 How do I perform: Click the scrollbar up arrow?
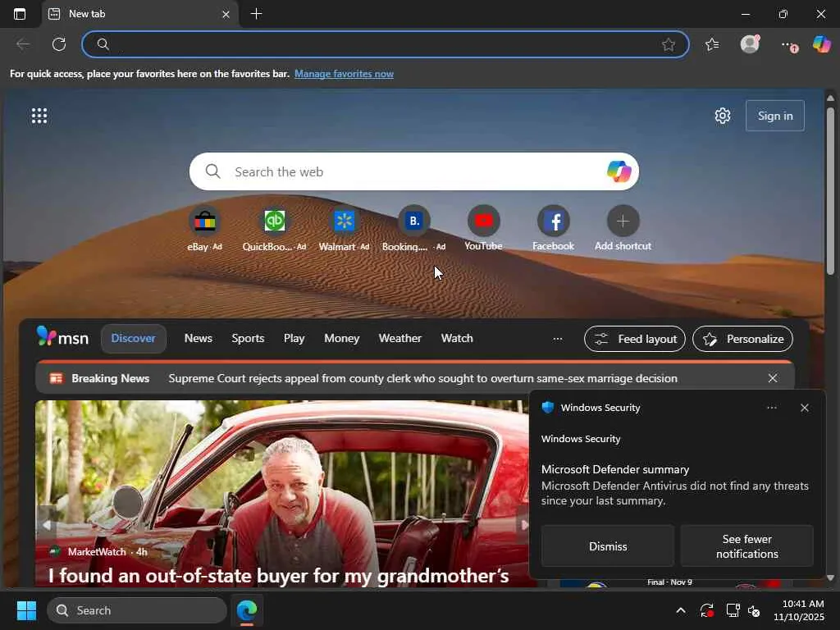(830, 98)
